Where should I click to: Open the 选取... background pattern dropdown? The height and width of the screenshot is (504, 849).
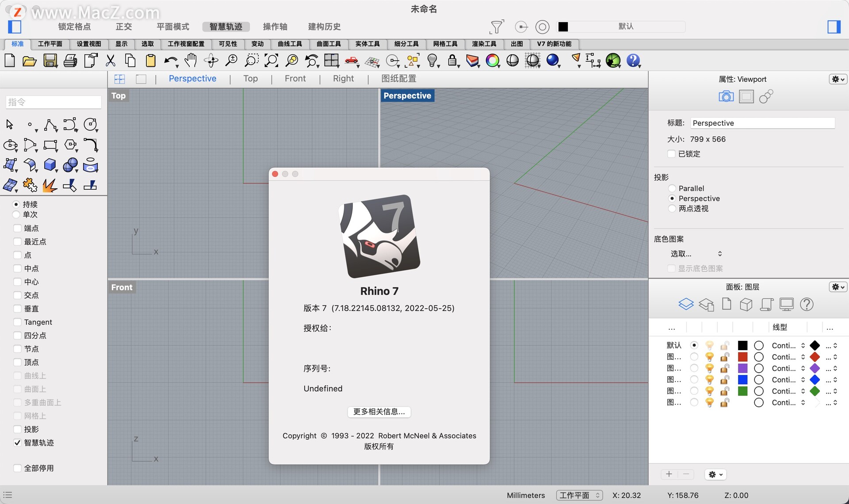pyautogui.click(x=696, y=254)
